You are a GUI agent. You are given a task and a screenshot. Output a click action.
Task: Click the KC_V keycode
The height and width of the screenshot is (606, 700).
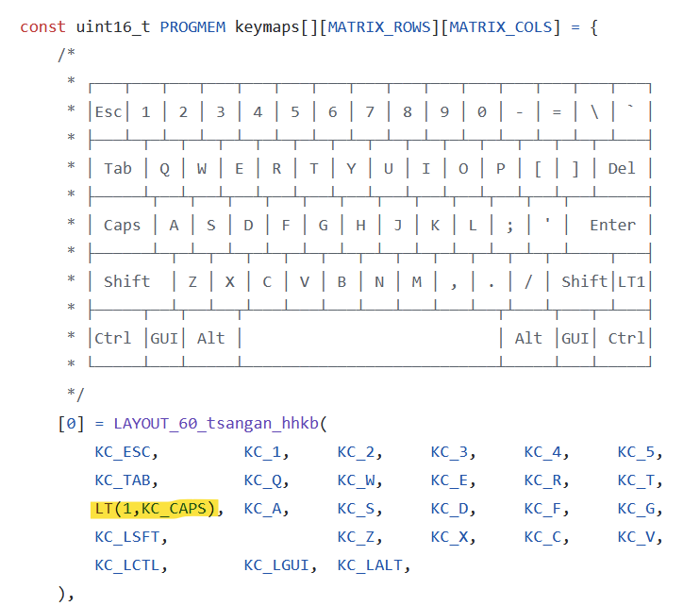coord(637,537)
